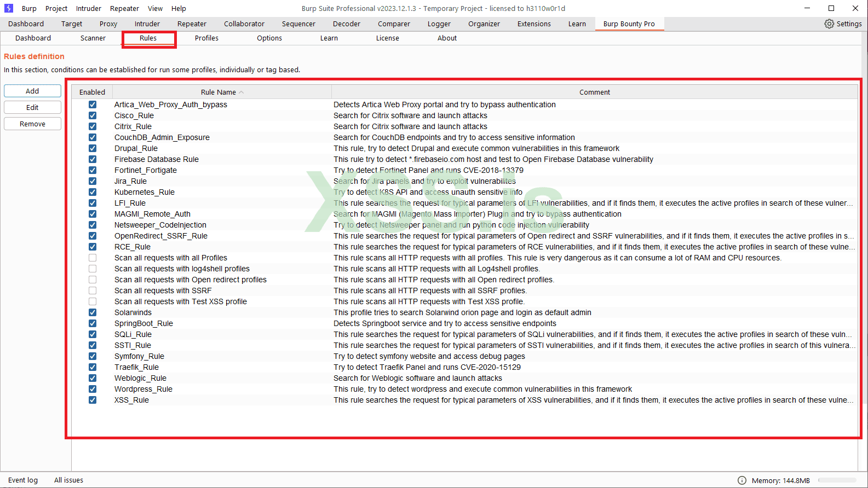Open the Comparer tab
This screenshot has width=868, height=488.
click(394, 24)
